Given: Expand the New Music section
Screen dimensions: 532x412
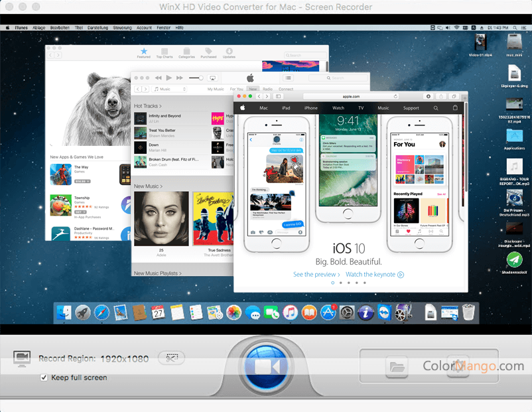Looking at the screenshot, I should click(149, 186).
